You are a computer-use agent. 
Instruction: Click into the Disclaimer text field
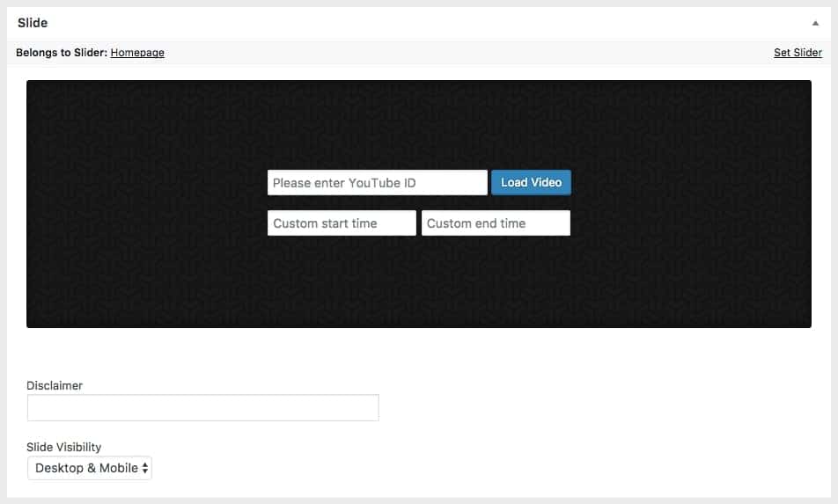tap(203, 408)
